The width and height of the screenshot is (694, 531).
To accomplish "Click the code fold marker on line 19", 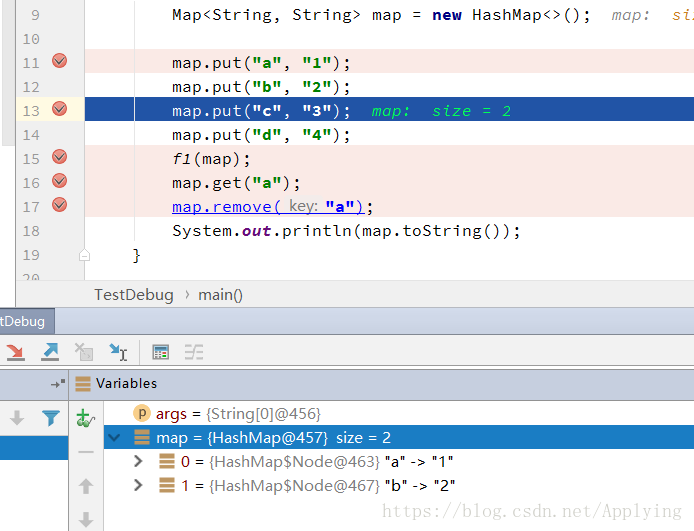I will 84,255.
